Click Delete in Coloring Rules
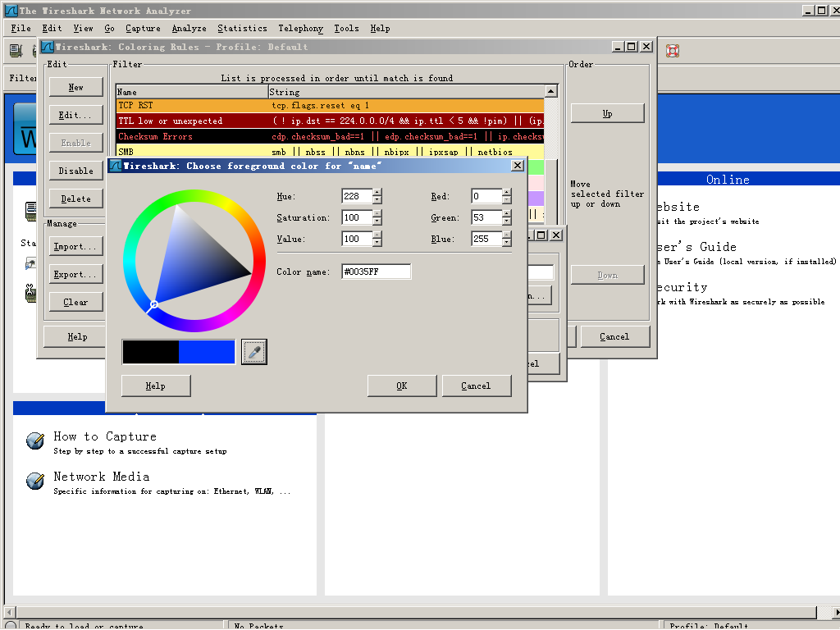This screenshot has height=630, width=840. 76,199
